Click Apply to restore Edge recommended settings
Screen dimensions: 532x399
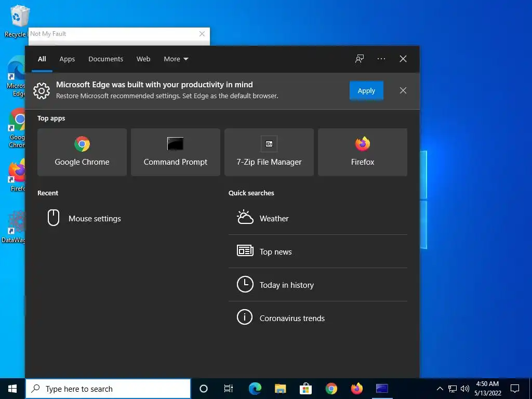pos(366,90)
